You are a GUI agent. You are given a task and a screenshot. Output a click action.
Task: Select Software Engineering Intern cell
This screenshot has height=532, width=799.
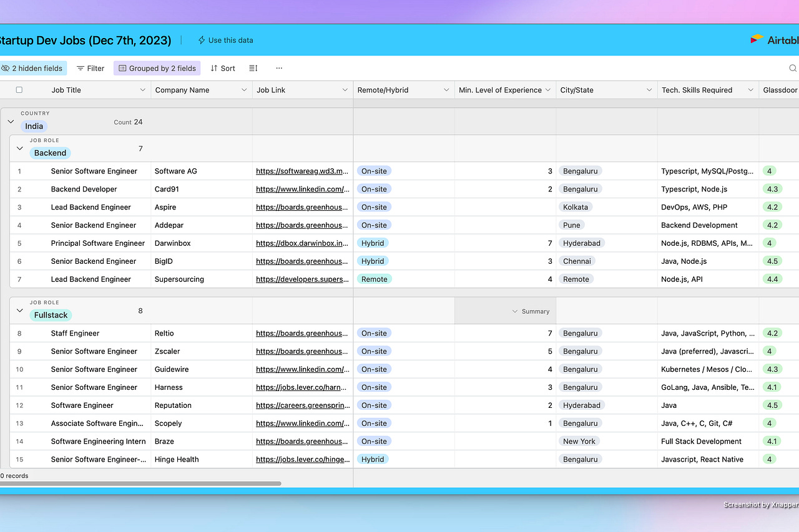(x=99, y=441)
